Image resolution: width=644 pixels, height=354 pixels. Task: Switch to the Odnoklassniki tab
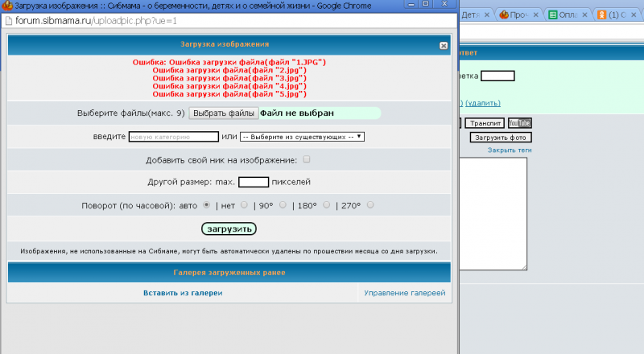click(620, 15)
